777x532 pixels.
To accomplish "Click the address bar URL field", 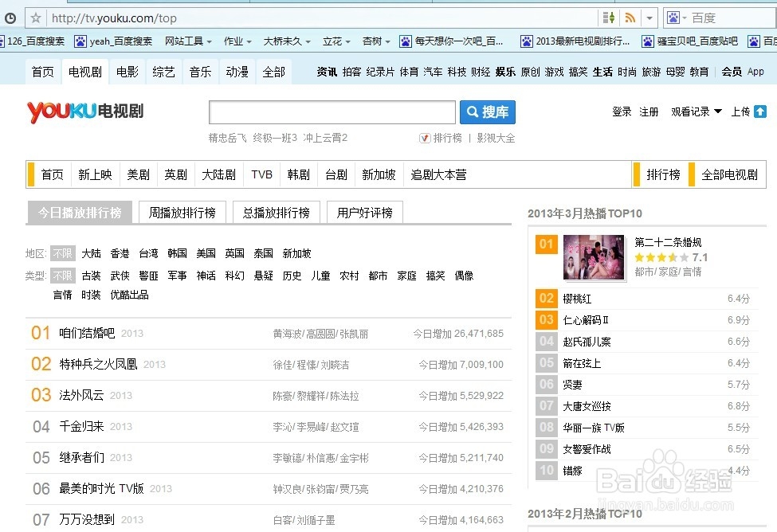I will click(322, 18).
